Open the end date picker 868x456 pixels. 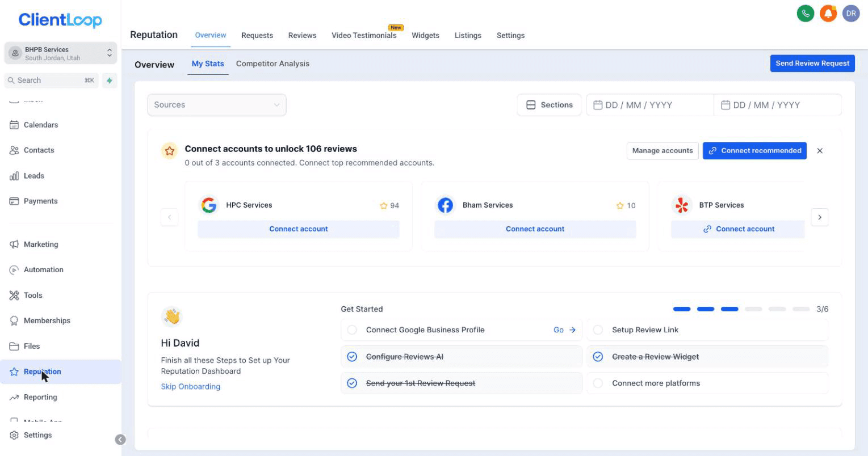pyautogui.click(x=777, y=105)
